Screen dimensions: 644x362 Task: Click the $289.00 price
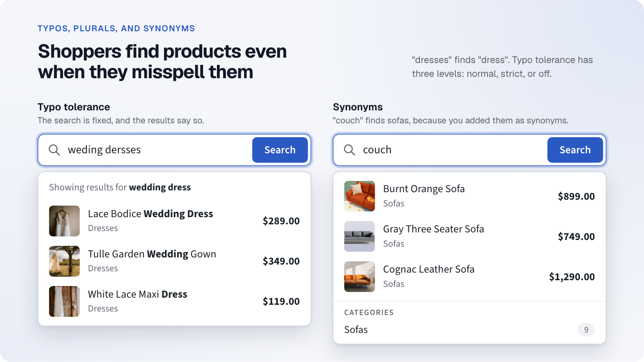click(281, 221)
